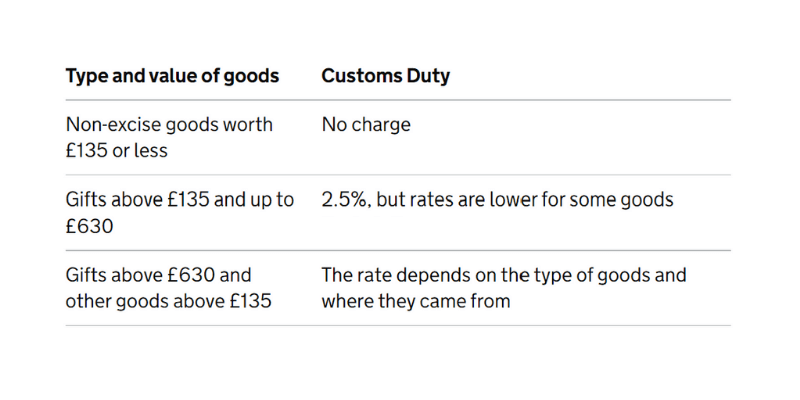Screen dimensions: 800x400
Task: Select the 'Non-excise goods worth £135 or less' cell
Action: tap(169, 137)
